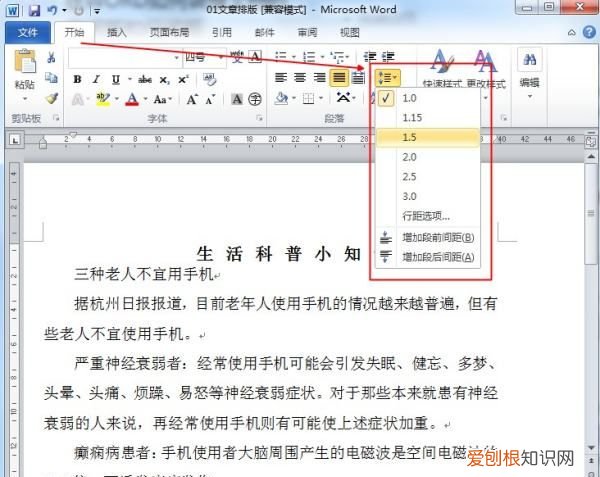Open bullets list dropdown arrow
The height and width of the screenshot is (477, 600).
293,57
